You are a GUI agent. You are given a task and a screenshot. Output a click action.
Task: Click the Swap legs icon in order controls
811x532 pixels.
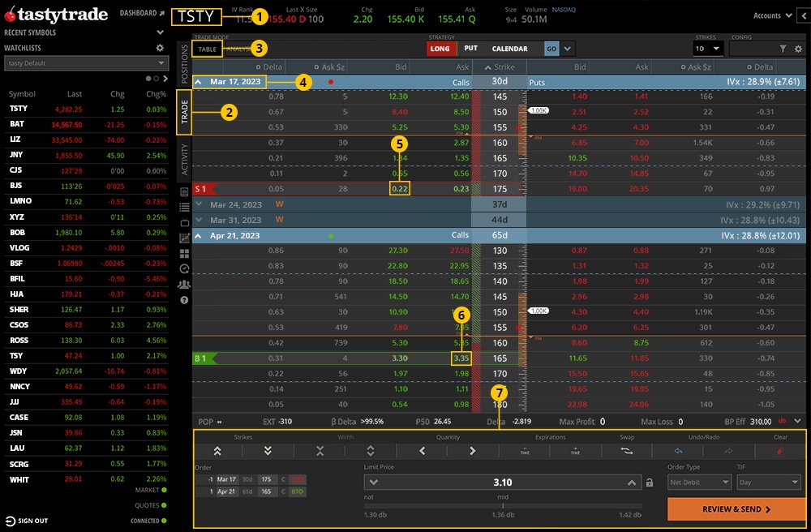click(x=629, y=450)
